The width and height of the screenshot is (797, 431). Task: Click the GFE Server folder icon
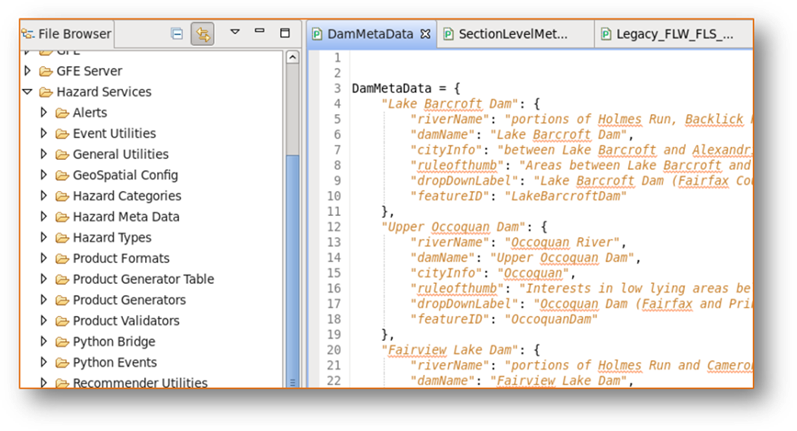point(46,71)
